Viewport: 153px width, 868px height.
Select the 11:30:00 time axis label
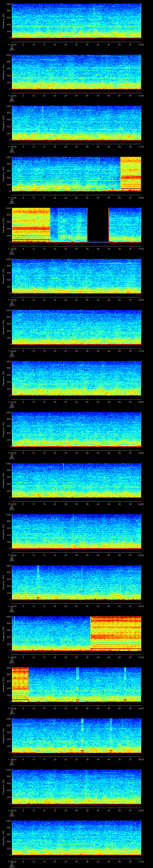click(12, 861)
